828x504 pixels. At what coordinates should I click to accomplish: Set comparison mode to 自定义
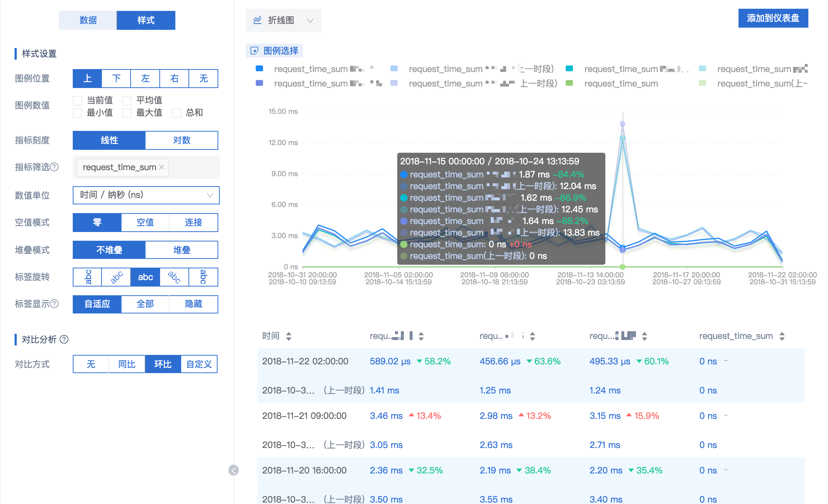click(199, 364)
